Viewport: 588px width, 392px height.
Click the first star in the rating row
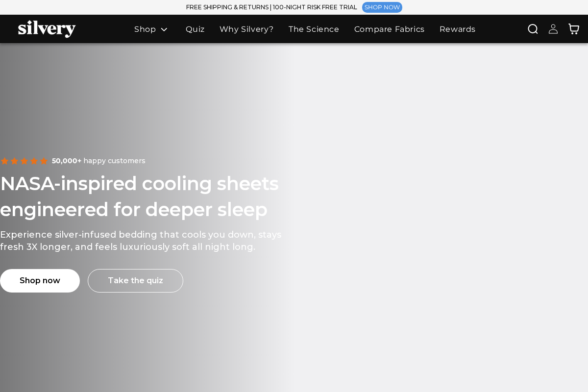[5, 161]
